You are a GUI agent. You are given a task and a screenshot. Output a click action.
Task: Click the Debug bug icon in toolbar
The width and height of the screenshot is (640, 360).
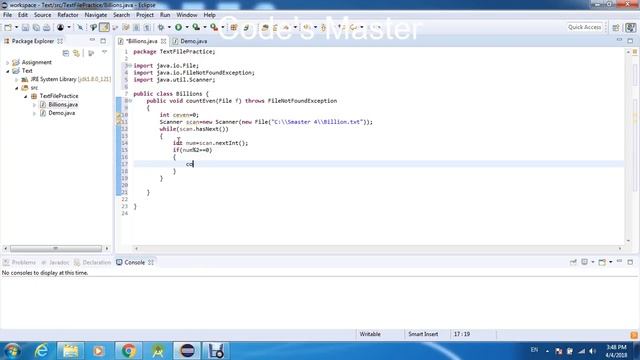pos(161,27)
